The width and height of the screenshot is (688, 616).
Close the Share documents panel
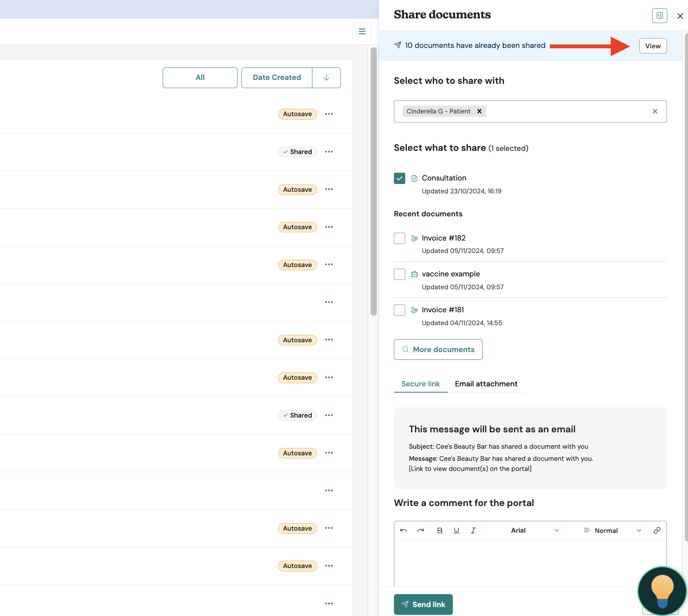click(x=680, y=16)
